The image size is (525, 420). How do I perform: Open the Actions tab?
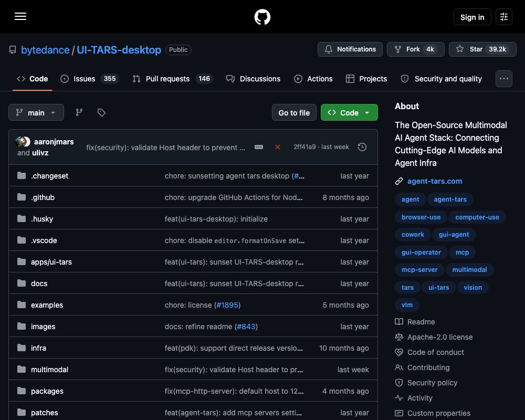(313, 79)
